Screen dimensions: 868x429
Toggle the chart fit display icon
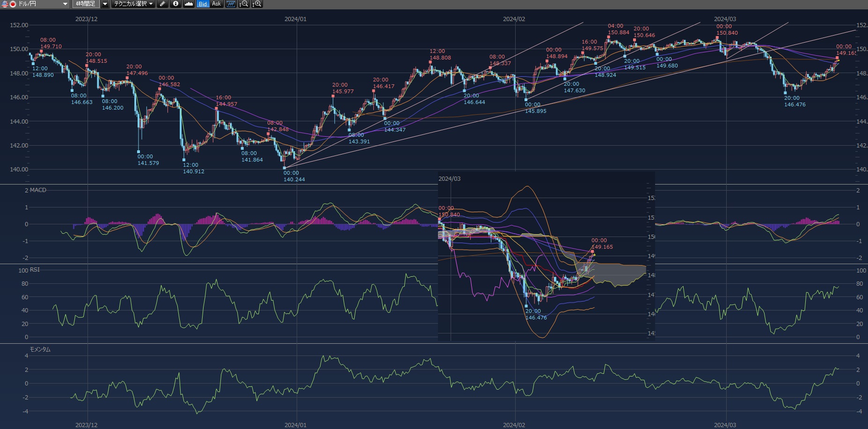(x=230, y=4)
